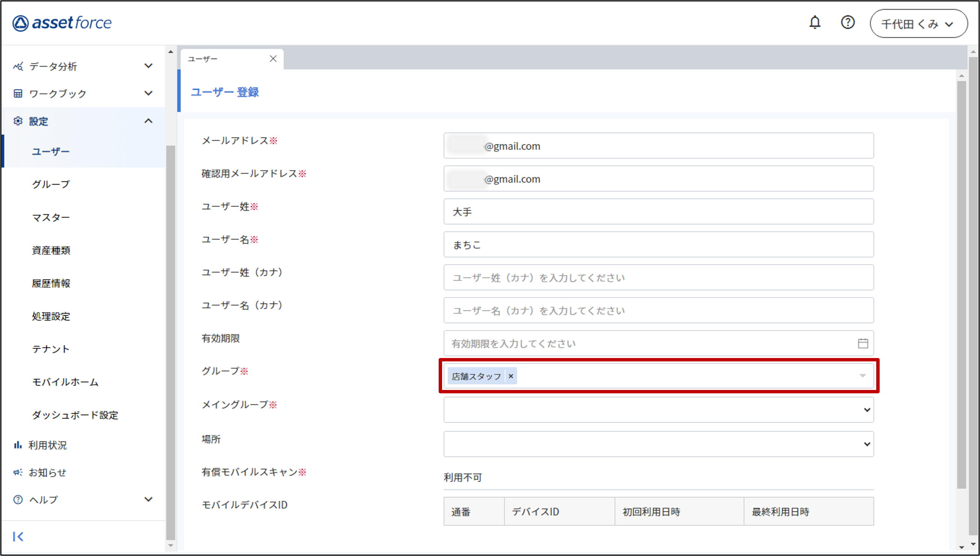Image resolution: width=980 pixels, height=556 pixels.
Task: Open calendar picker for 有効期限
Action: tap(863, 343)
